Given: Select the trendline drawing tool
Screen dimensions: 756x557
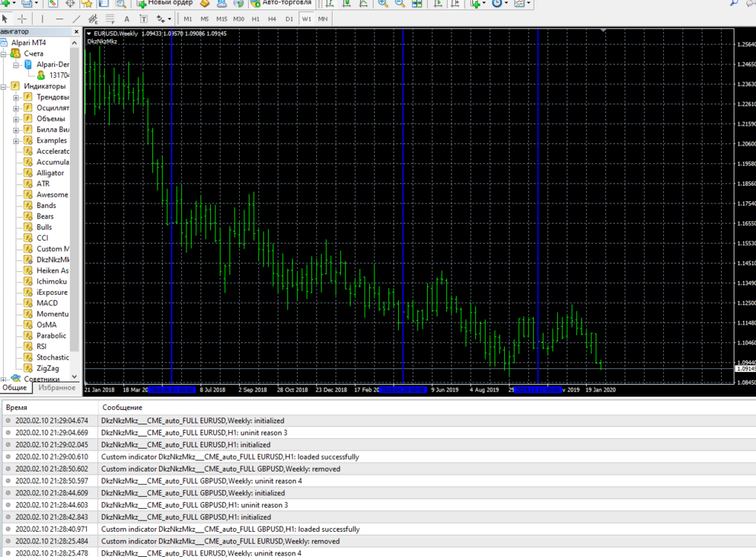Looking at the screenshot, I should pos(76,19).
